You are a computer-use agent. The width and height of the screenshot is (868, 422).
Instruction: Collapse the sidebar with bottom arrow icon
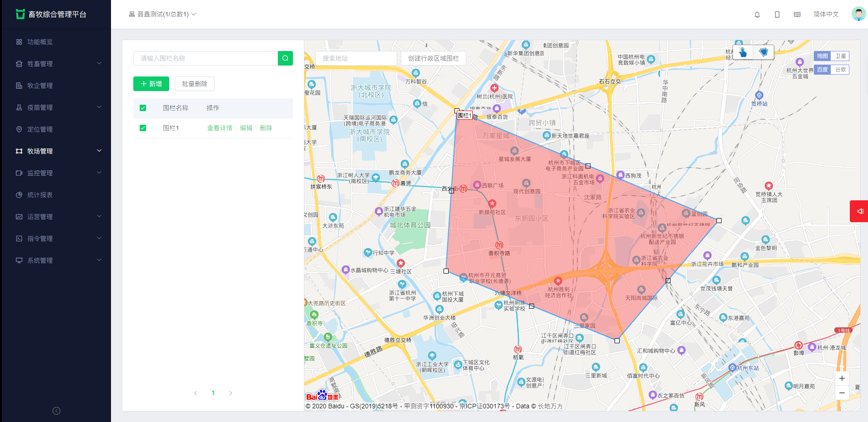pos(56,411)
